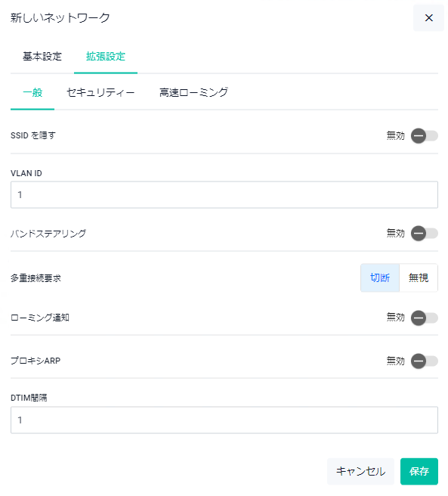Screen dimensions: 448x496
Task: Click the 無効 label beside ローミング通知
Action: click(x=395, y=318)
